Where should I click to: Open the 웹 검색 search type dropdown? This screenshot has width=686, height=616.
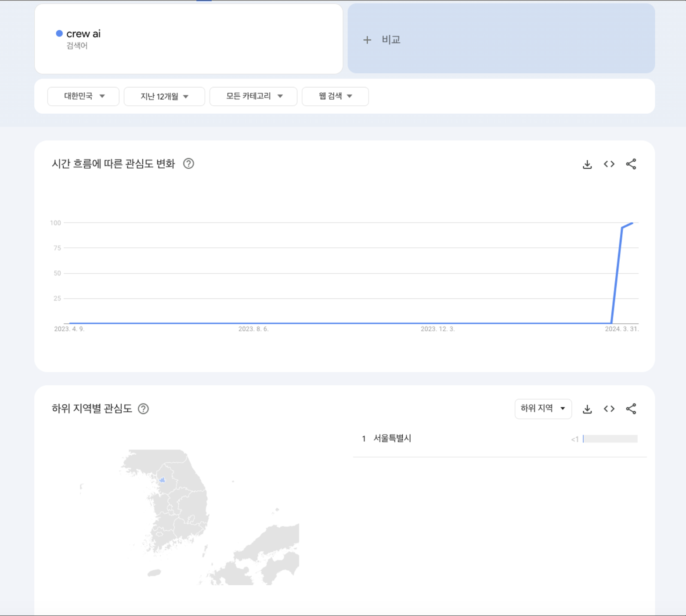[335, 96]
